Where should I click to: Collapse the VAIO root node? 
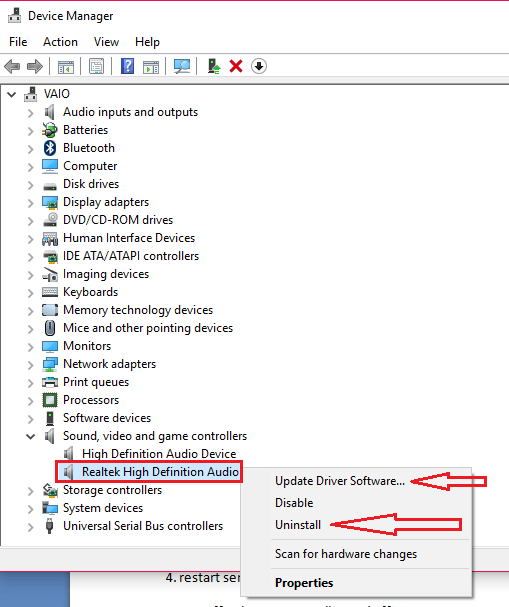[x=12, y=94]
